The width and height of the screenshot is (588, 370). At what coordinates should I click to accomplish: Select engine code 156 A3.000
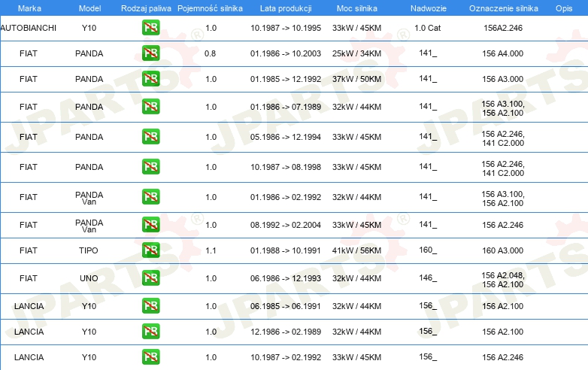503,79
